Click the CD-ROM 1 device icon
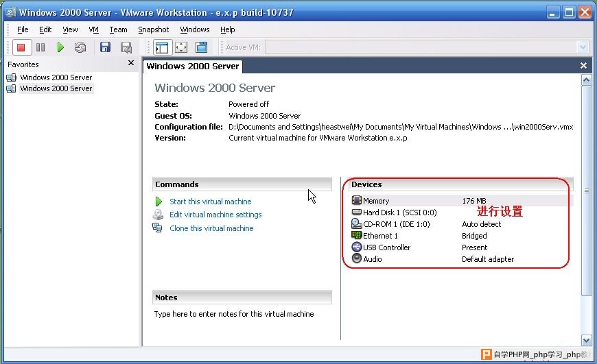 (x=356, y=223)
